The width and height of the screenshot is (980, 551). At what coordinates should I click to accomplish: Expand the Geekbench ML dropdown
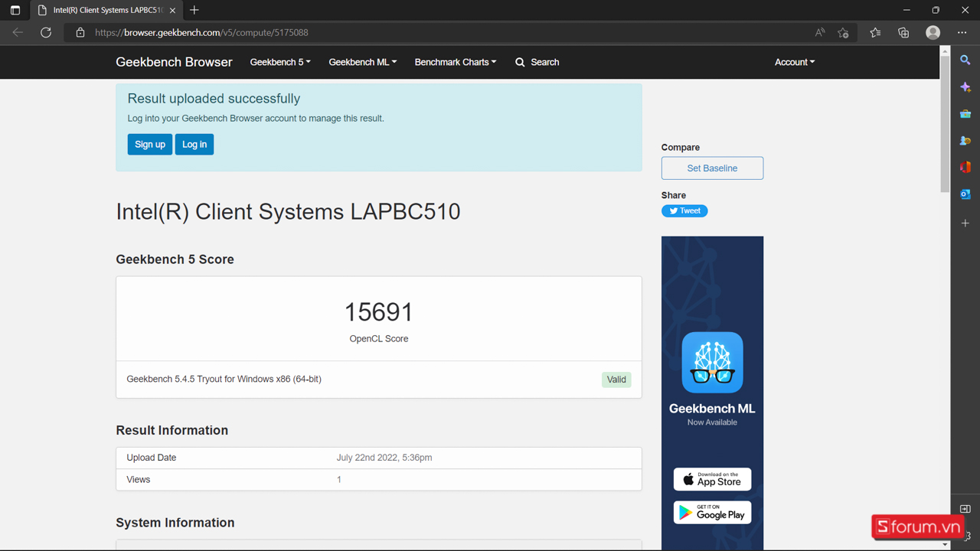(363, 62)
